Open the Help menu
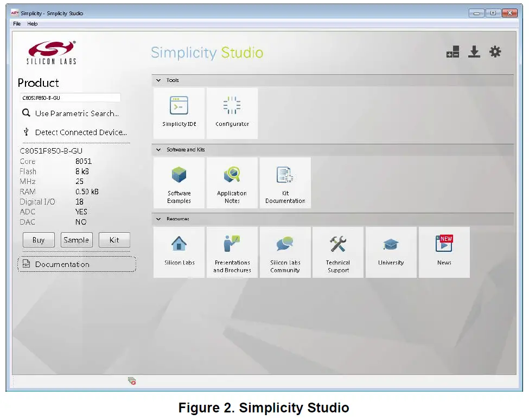Image resolution: width=529 pixels, height=420 pixels. coord(33,24)
